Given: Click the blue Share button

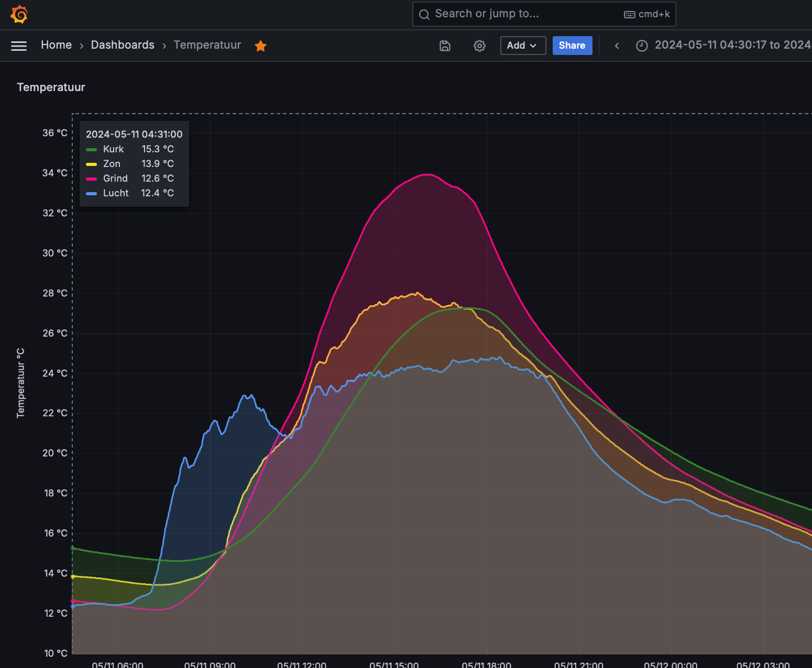Looking at the screenshot, I should point(572,46).
